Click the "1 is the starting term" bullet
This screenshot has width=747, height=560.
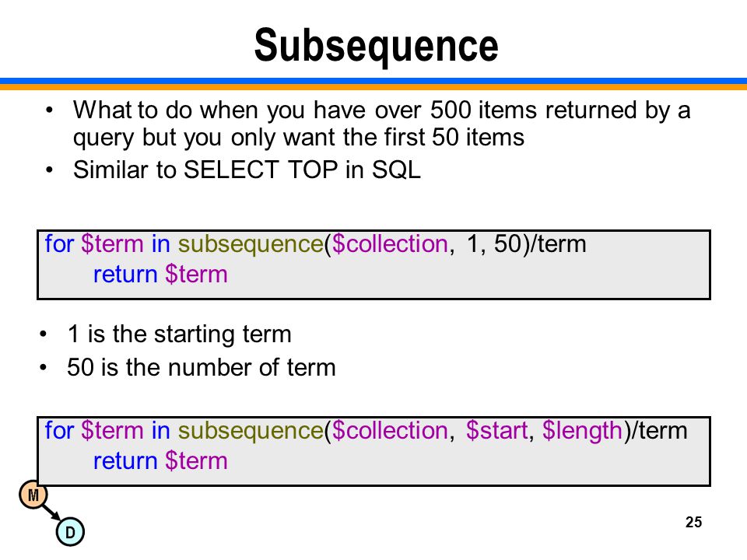(x=179, y=334)
